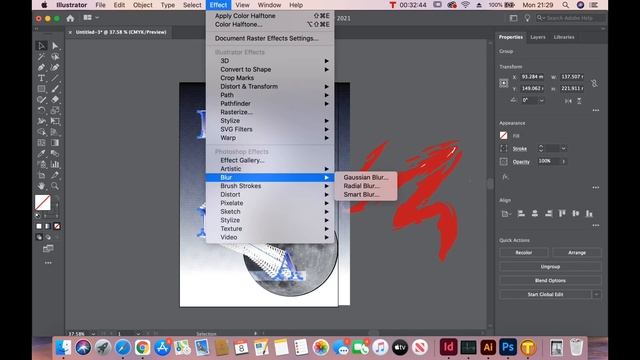Open Edit Toolbar three-dot button
The height and width of the screenshot is (360, 640).
point(48,263)
